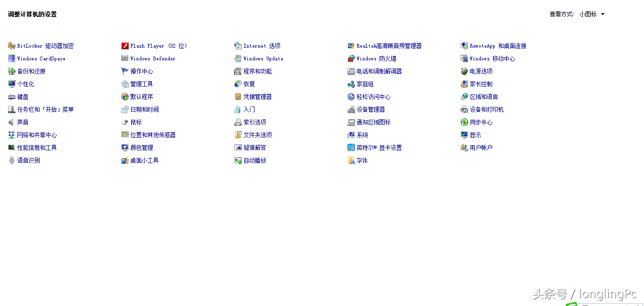Open the 显示 link
Viewport: 644px width, 306px height.
(x=475, y=135)
